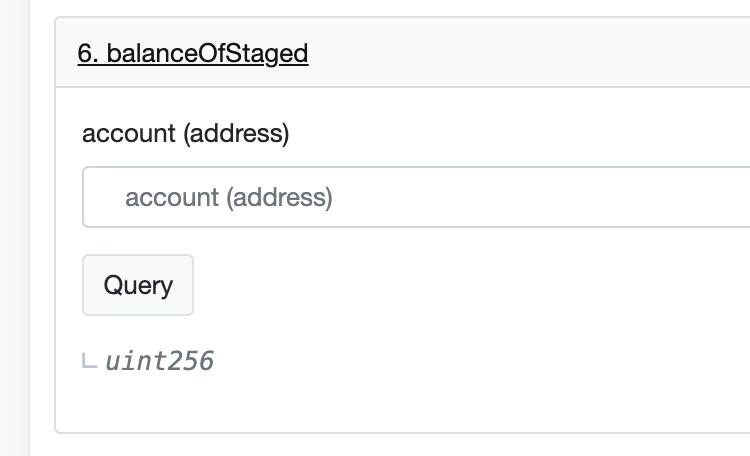Click the return-value arrow icon beside uint256

(x=90, y=361)
